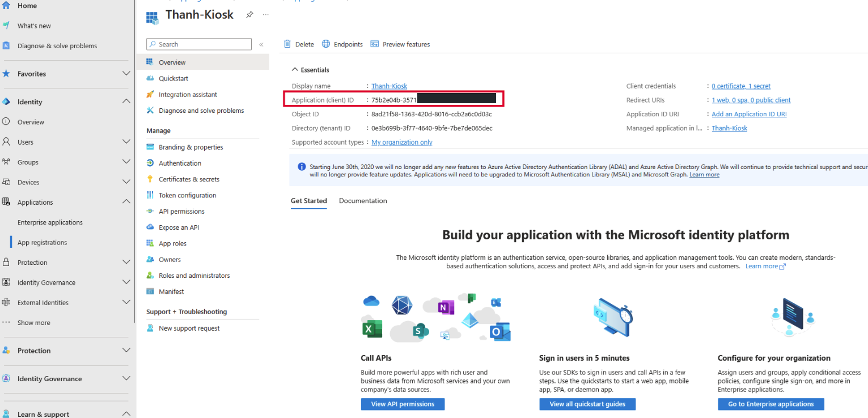Click the External Identities icon
This screenshot has height=418, width=868.
6,302
